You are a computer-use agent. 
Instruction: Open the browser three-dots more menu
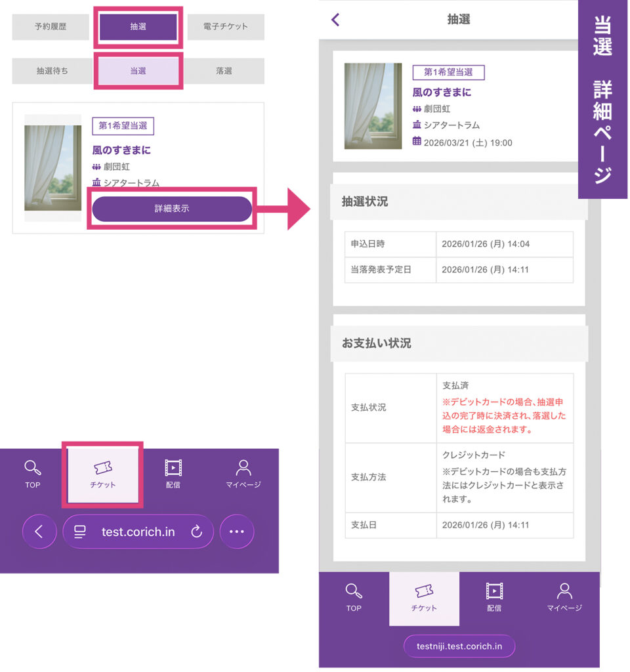(236, 532)
